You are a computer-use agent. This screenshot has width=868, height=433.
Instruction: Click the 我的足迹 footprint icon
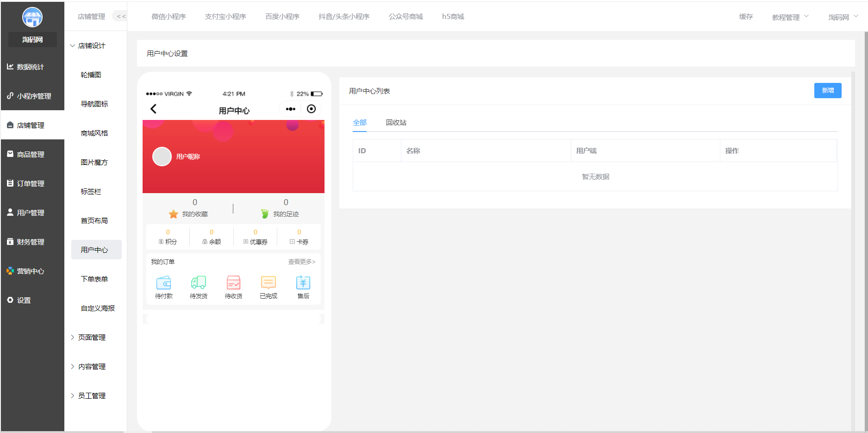(x=265, y=214)
